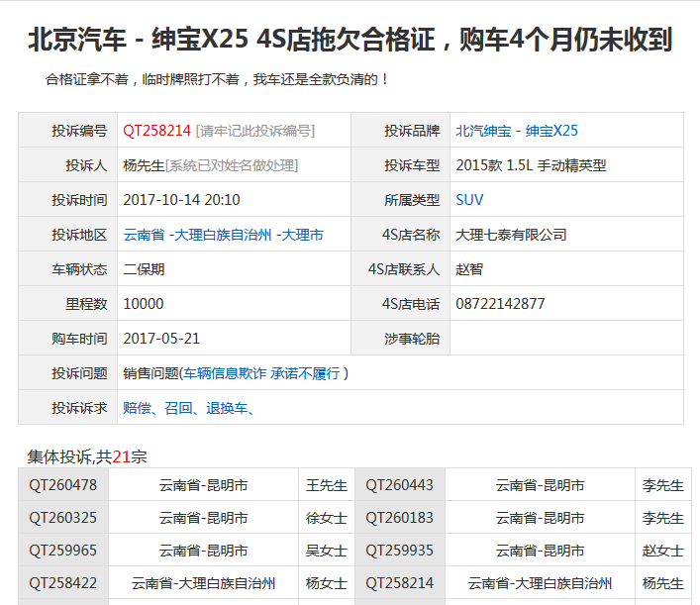
Task: Open the 云南省 region link
Action: [x=144, y=235]
